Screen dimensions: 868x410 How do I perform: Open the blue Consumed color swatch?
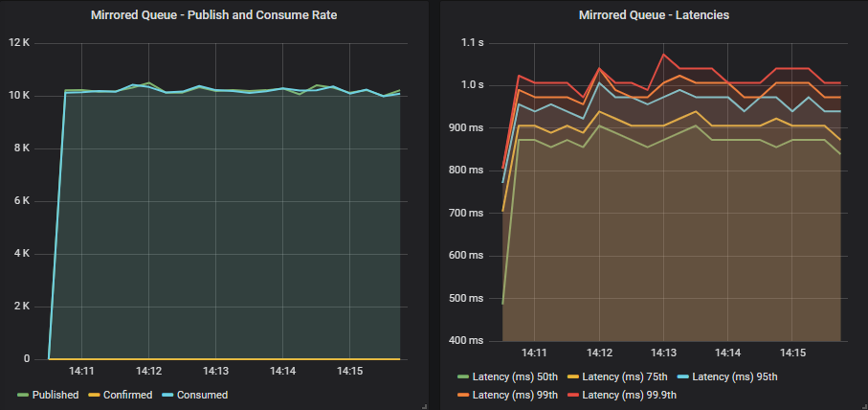point(168,396)
